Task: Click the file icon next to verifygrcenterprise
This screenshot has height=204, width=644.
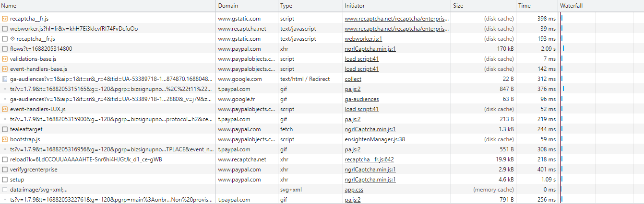Action: (x=5, y=170)
